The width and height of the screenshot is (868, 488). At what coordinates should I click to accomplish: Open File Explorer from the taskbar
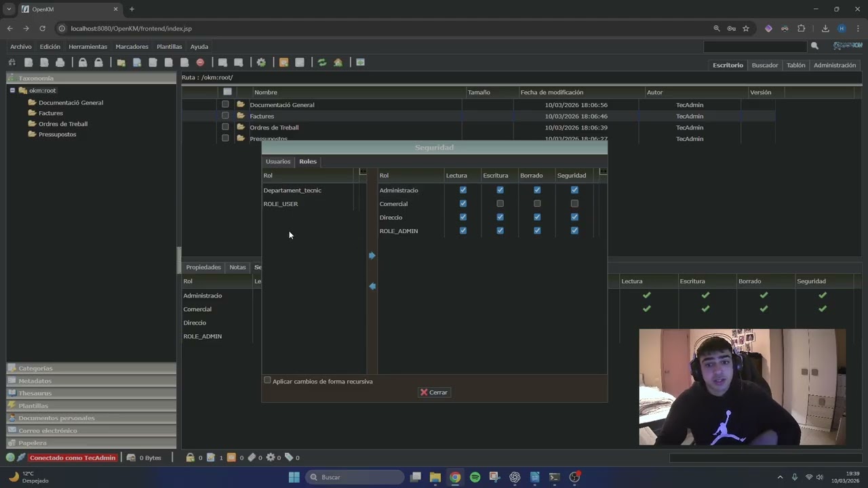435,477
